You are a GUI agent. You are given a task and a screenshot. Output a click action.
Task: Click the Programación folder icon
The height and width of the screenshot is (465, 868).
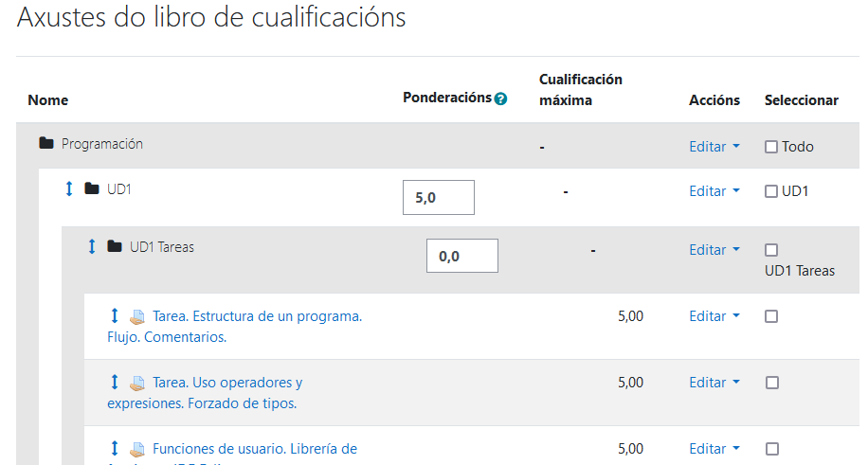(x=46, y=144)
